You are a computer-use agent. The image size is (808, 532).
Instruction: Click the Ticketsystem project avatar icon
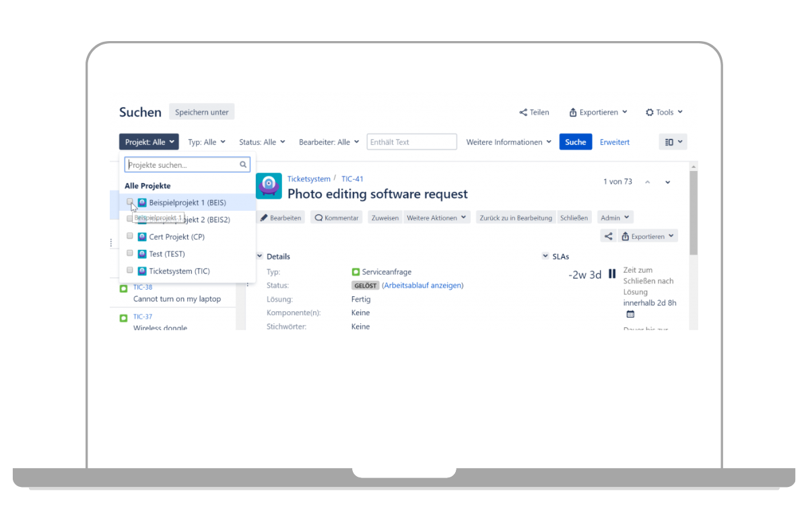(269, 187)
